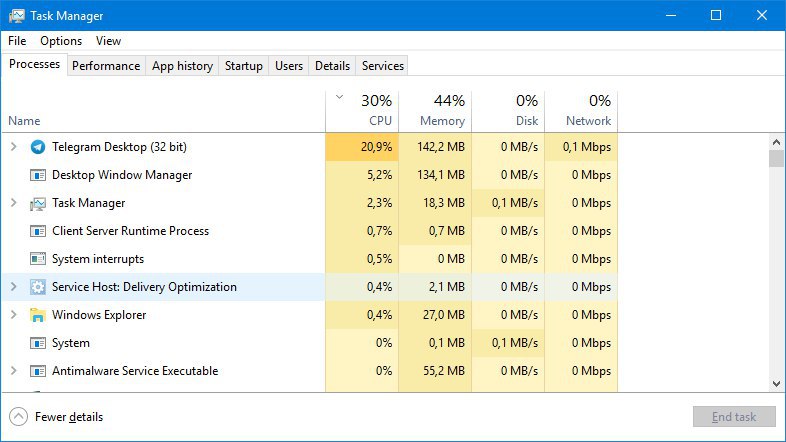Select the Desktop Window Manager row name
The image size is (786, 442).
coord(122,175)
